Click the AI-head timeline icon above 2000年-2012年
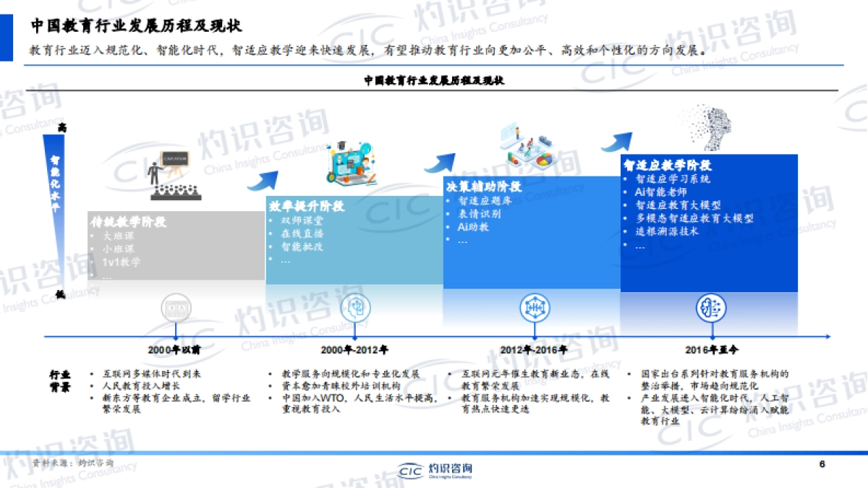The image size is (868, 488). [354, 307]
